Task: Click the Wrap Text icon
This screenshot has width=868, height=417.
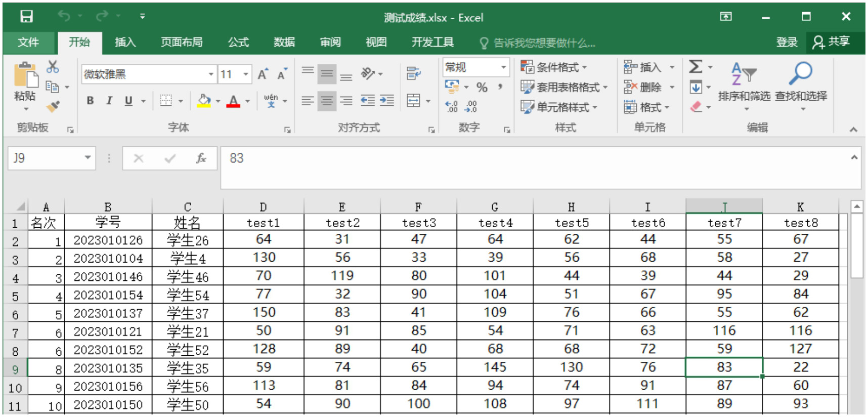Action: pyautogui.click(x=413, y=74)
